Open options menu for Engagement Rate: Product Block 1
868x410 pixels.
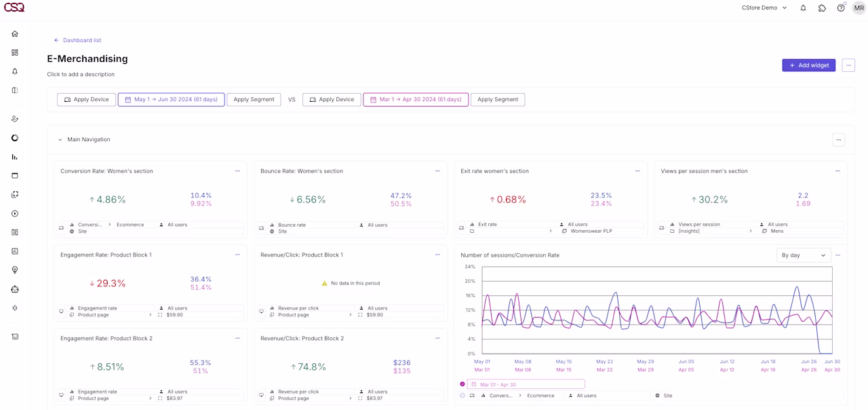coord(237,255)
